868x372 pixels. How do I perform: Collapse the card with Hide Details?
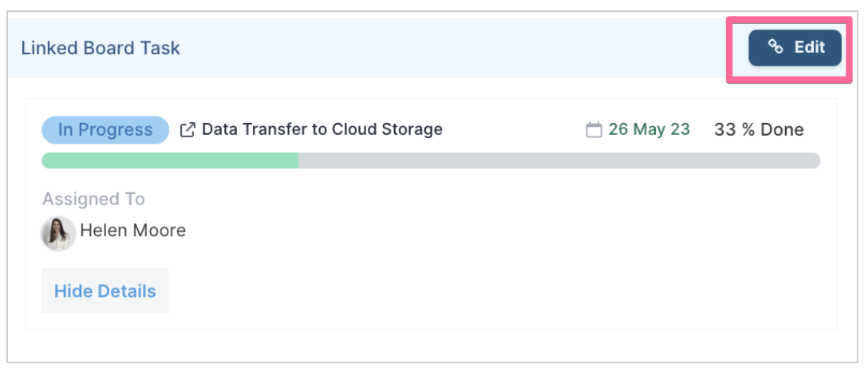[105, 291]
